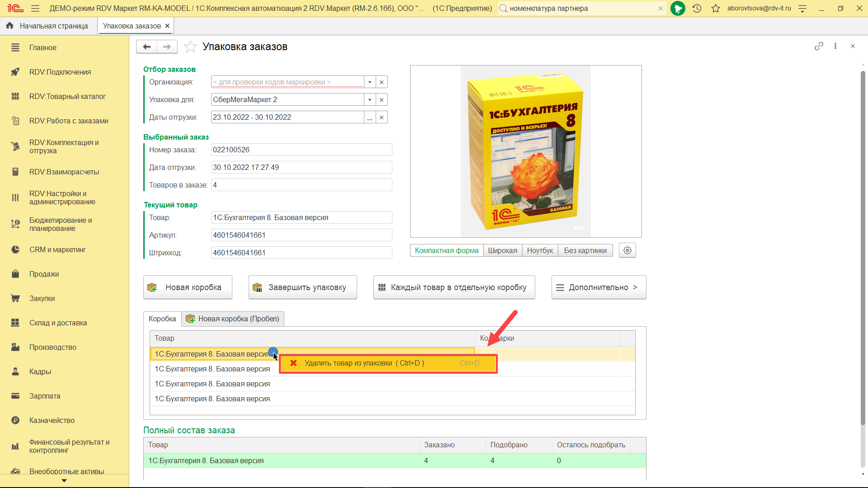The height and width of the screenshot is (488, 868).
Task: Choose the Без картинки display option
Action: click(x=585, y=250)
